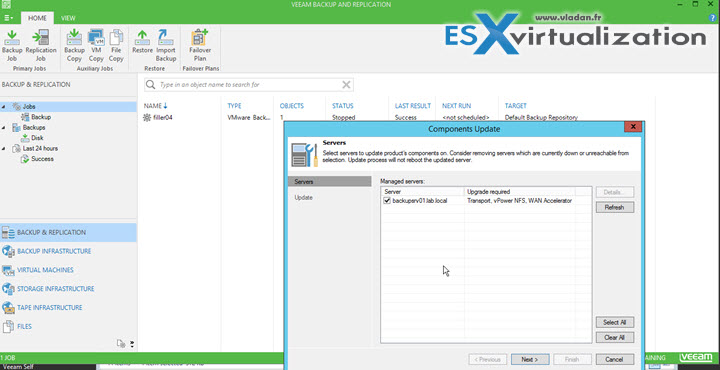Select the Servers wizard step
This screenshot has width=720, height=370.
click(329, 182)
